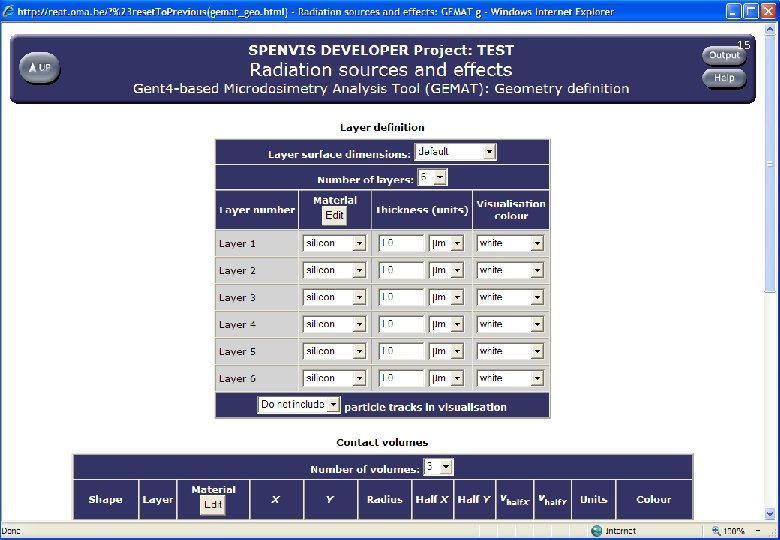780x540 pixels.
Task: Open Number of layers dropdown
Action: click(432, 178)
